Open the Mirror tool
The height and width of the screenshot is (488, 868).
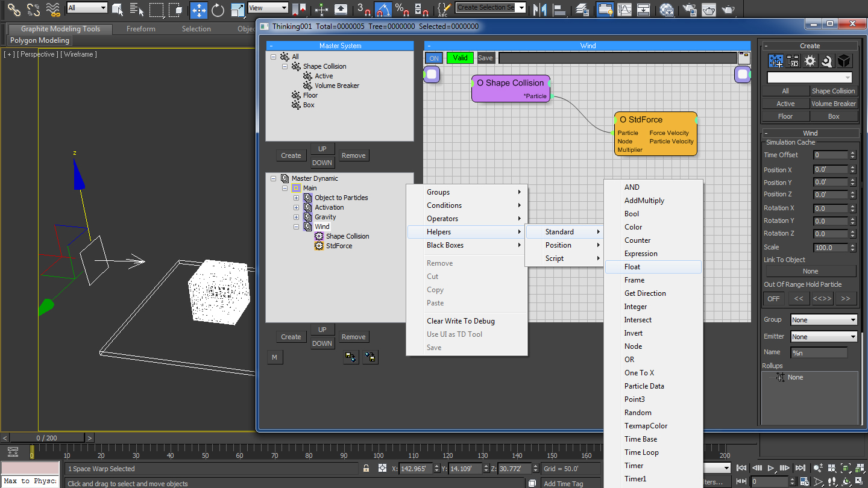pos(540,9)
